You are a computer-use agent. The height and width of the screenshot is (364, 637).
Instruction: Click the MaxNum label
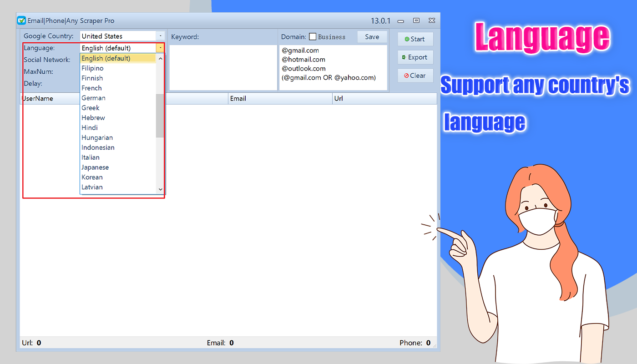[38, 71]
